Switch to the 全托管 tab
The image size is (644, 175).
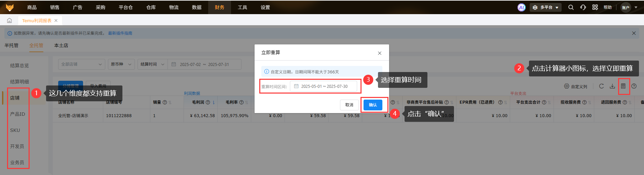click(36, 45)
